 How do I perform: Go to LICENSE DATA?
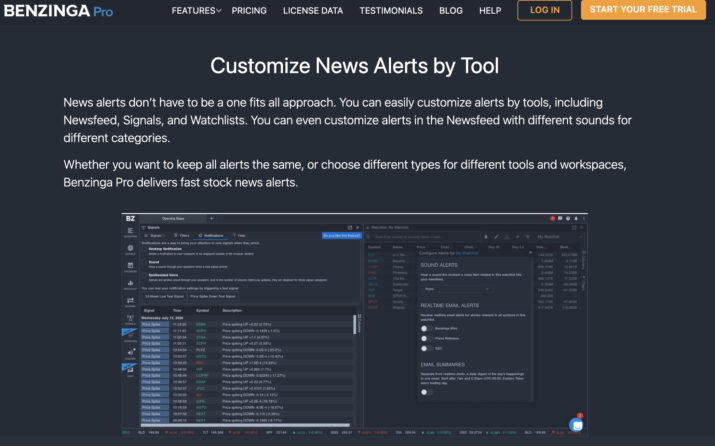coord(313,10)
